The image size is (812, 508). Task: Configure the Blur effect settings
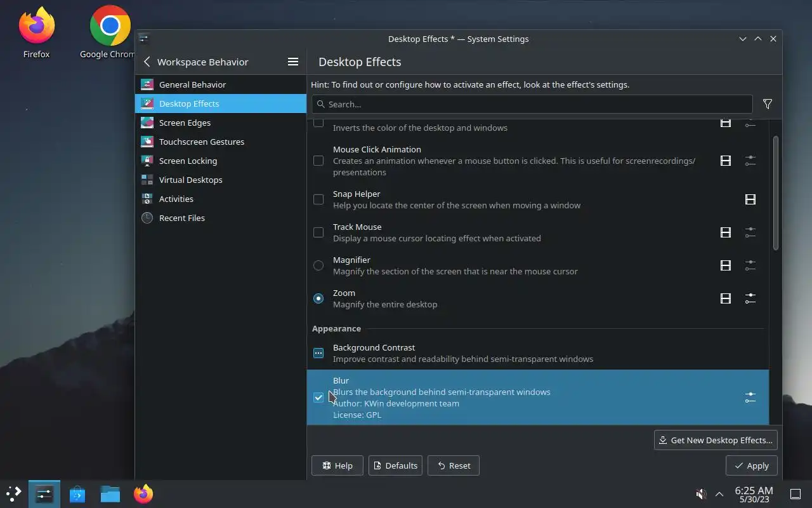point(750,398)
